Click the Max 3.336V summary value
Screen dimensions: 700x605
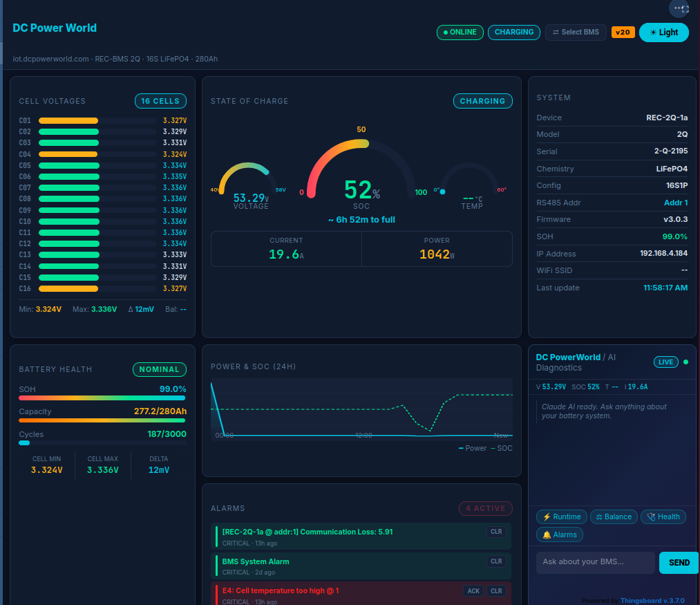click(104, 309)
